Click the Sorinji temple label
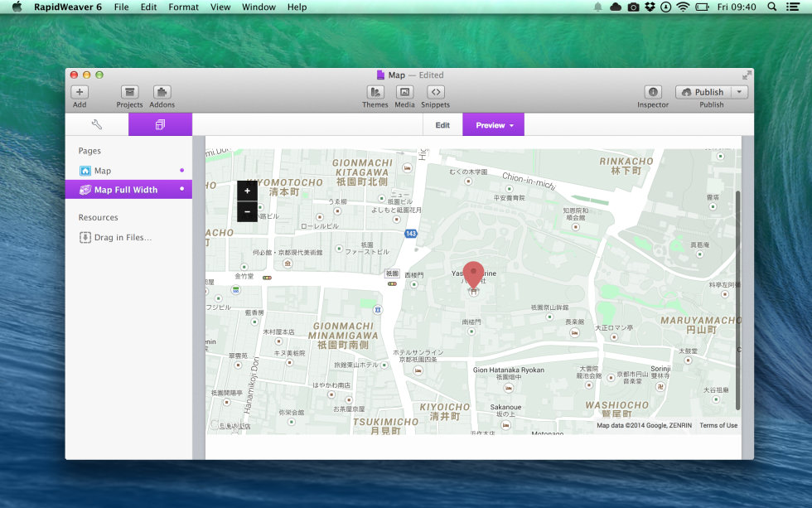 (660, 372)
